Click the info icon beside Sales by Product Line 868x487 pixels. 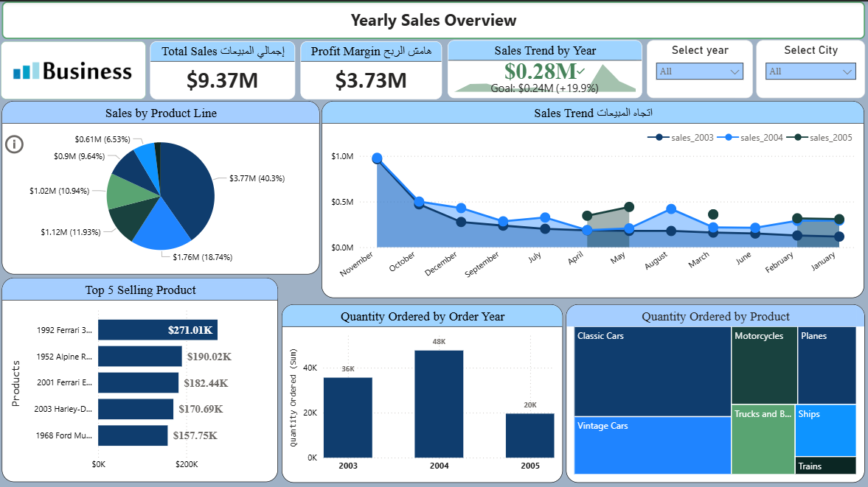click(14, 144)
